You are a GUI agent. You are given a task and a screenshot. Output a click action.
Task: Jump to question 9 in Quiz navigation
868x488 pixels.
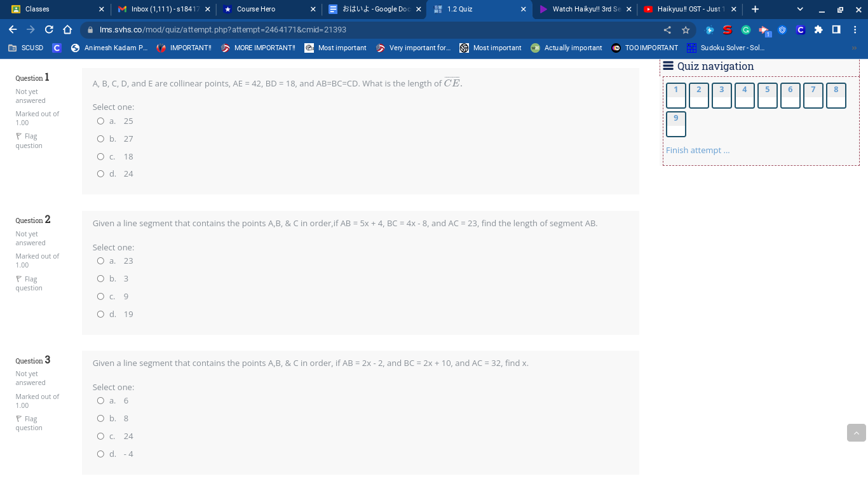676,124
